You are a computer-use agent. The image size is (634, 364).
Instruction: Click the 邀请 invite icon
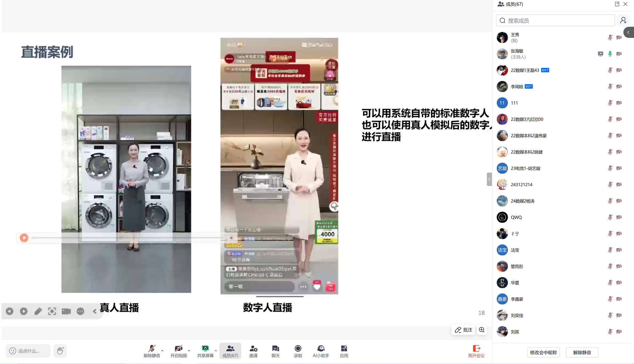tap(253, 351)
